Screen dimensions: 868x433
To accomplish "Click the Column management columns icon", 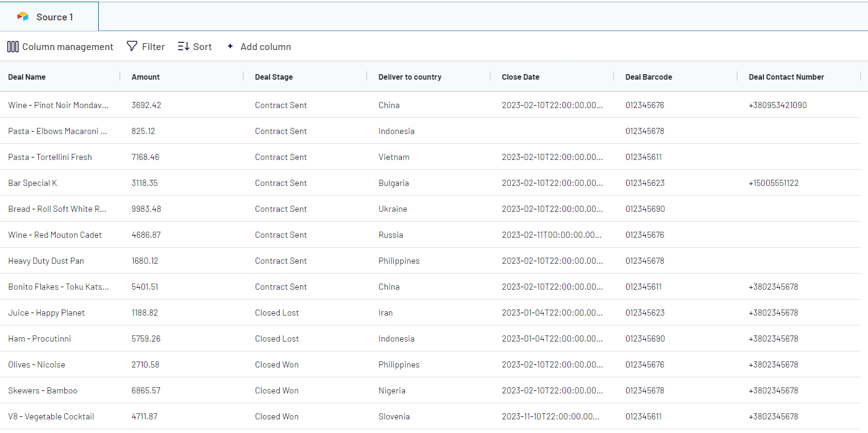I will pos(13,46).
